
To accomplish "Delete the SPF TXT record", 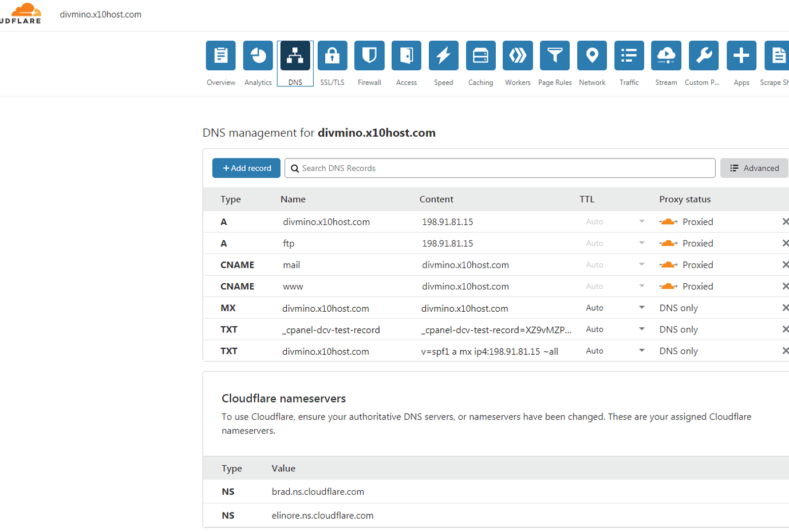I will [x=785, y=351].
